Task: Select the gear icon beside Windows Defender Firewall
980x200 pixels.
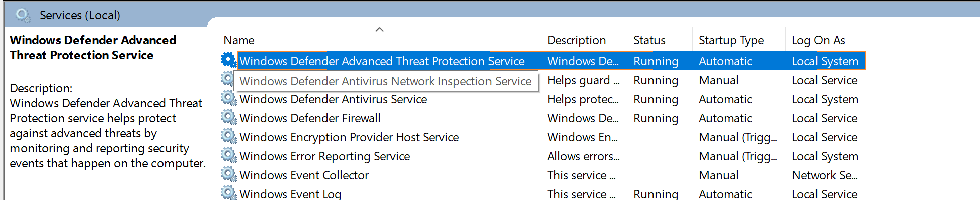Action: [x=229, y=118]
